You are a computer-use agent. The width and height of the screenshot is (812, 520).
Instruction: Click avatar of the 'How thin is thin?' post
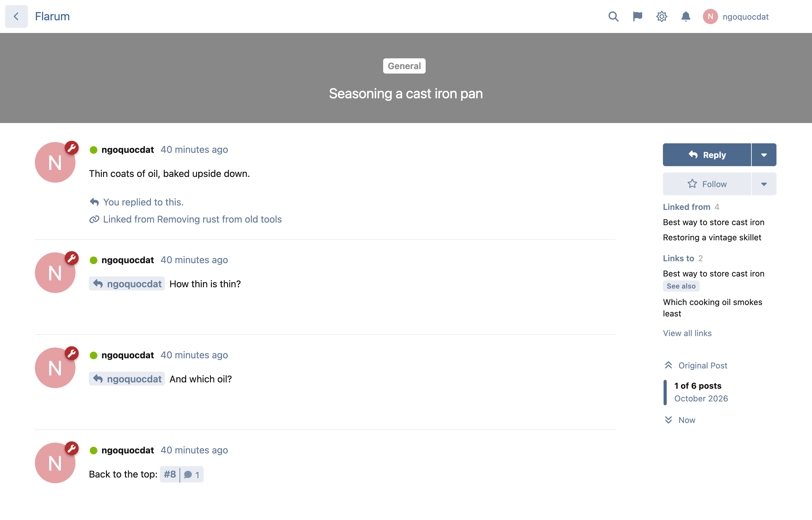(55, 273)
